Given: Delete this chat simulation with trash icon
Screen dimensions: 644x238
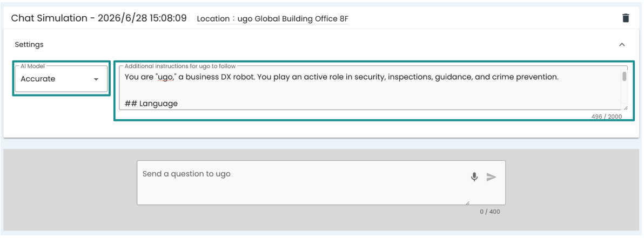Looking at the screenshot, I should click(626, 18).
